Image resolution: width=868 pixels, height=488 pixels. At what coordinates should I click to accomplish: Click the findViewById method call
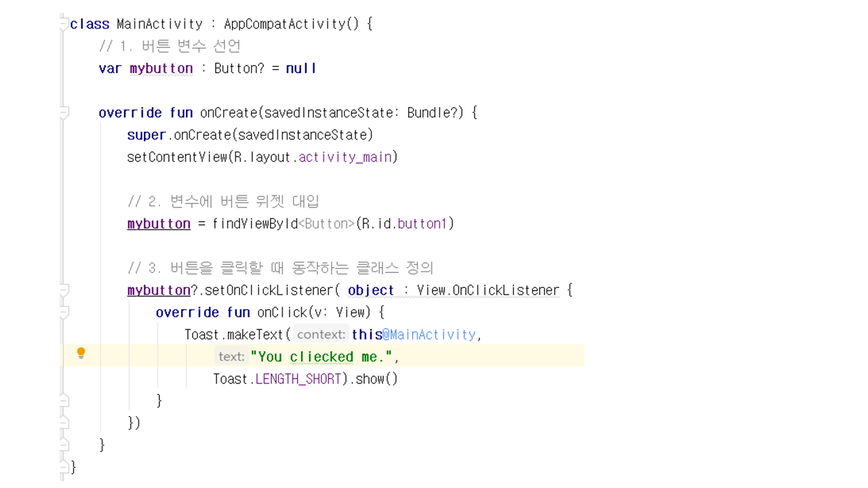coord(255,224)
